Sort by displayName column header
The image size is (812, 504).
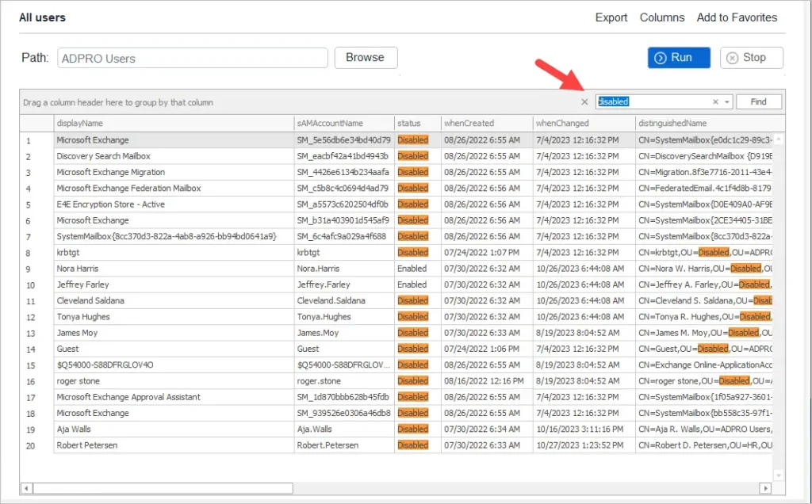[x=174, y=123]
